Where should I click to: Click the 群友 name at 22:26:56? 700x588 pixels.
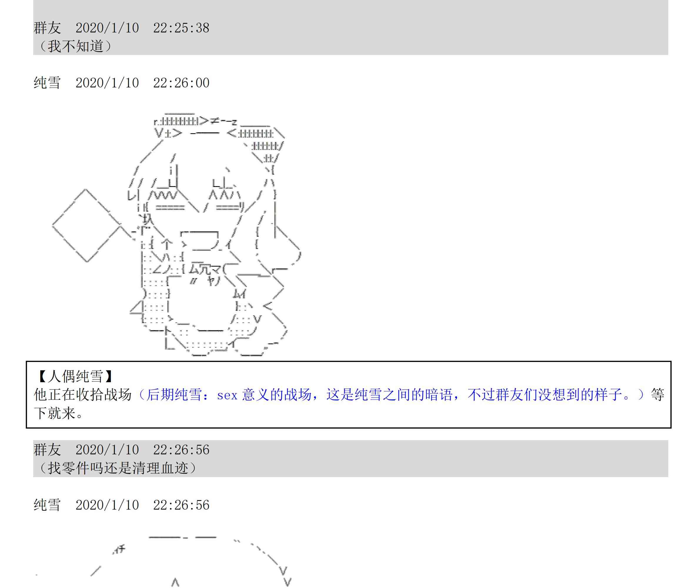[x=47, y=450]
